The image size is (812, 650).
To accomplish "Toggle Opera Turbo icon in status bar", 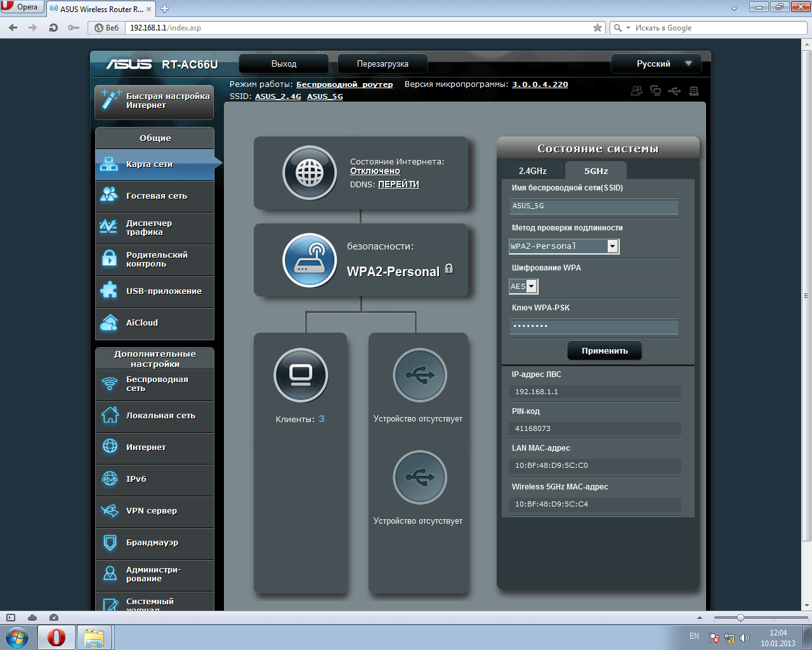I will coord(54,618).
